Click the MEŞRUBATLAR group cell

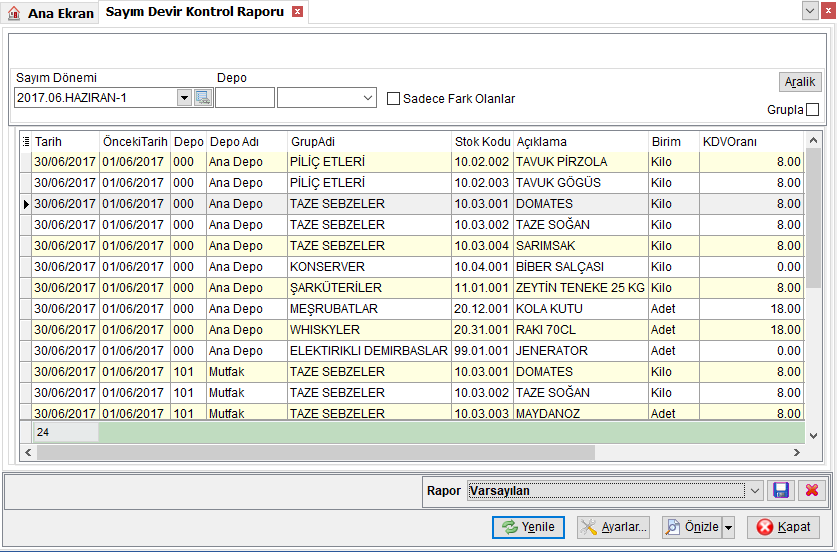tap(369, 309)
